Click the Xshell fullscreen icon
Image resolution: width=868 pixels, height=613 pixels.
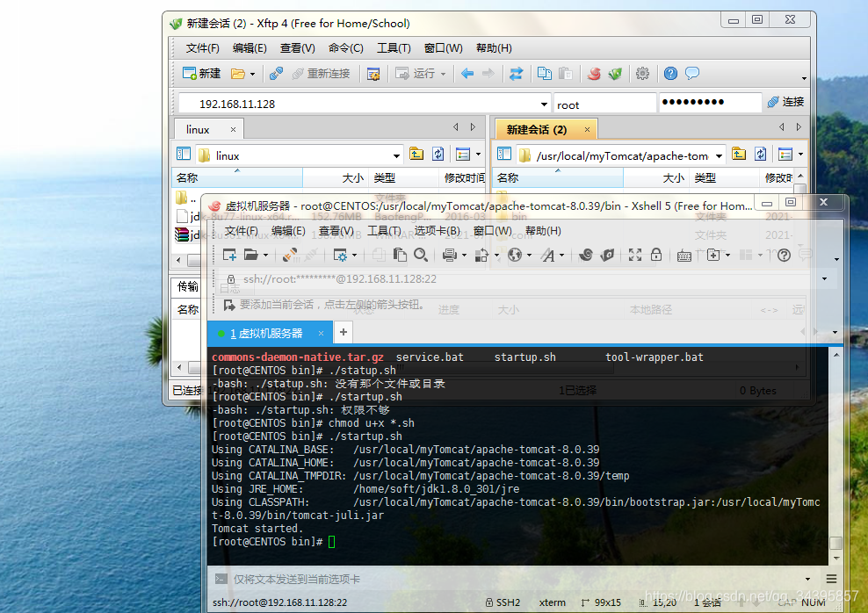coord(635,255)
